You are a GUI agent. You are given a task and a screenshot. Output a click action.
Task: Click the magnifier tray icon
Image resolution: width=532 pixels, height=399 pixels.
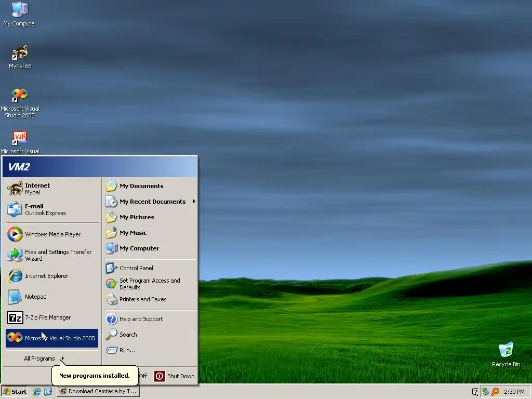coord(495,392)
